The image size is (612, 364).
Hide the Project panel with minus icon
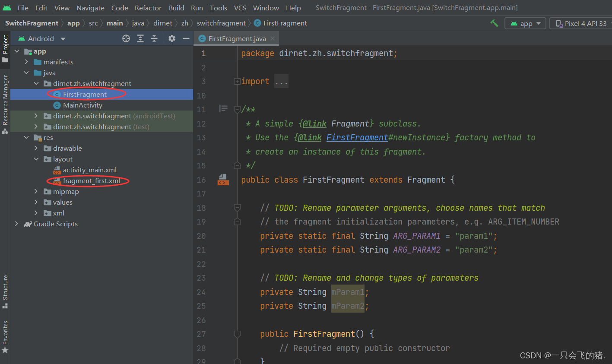click(186, 38)
